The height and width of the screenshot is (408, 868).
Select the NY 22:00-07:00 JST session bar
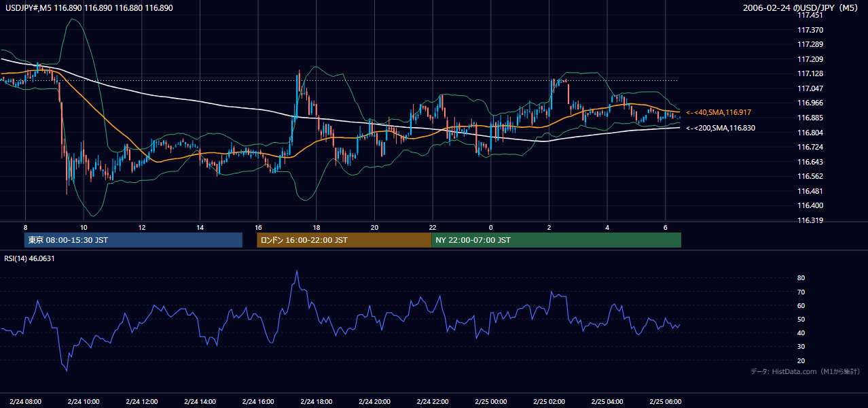(556, 240)
